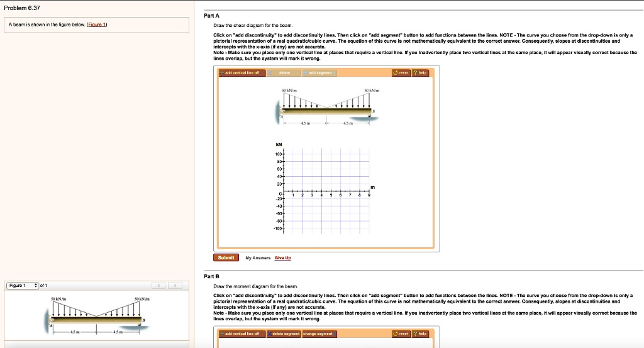Reset the Part B moment diagram

pos(401,334)
